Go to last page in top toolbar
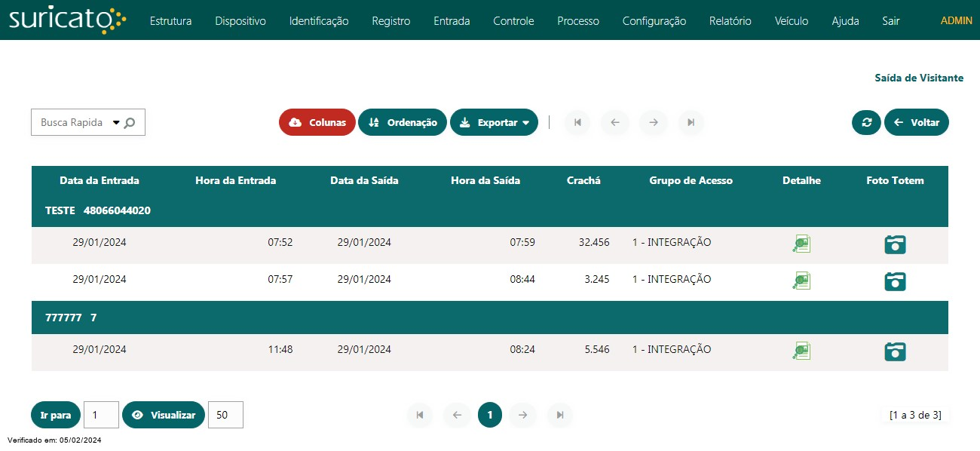 coord(691,122)
